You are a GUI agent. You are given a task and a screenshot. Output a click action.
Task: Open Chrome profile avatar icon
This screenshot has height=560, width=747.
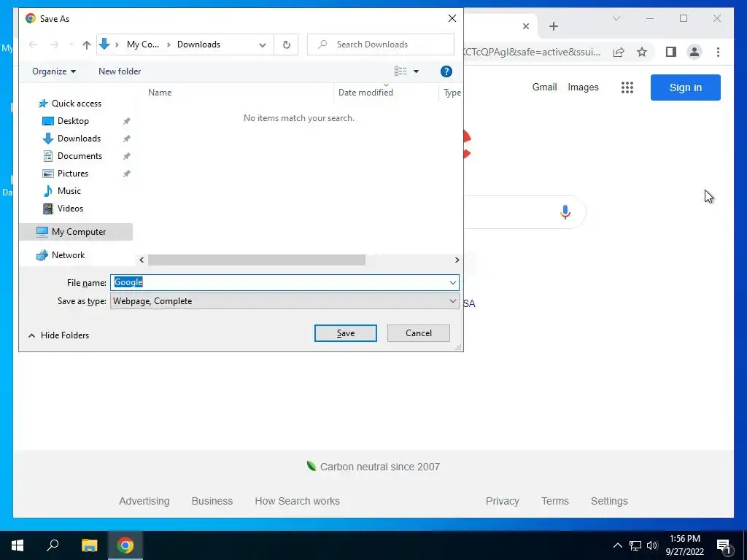694,52
